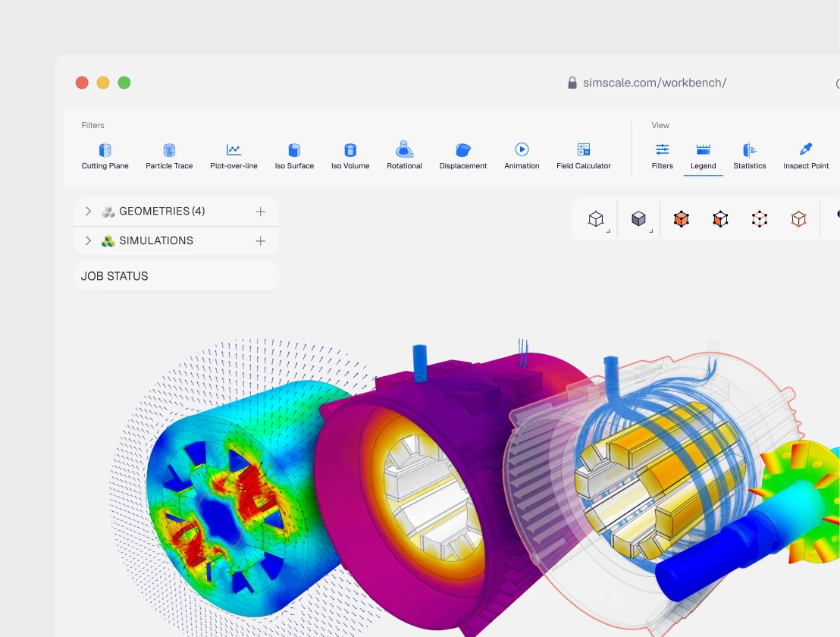The width and height of the screenshot is (840, 637).
Task: Click the simscale.com/workbench/ address bar
Action: tap(654, 83)
